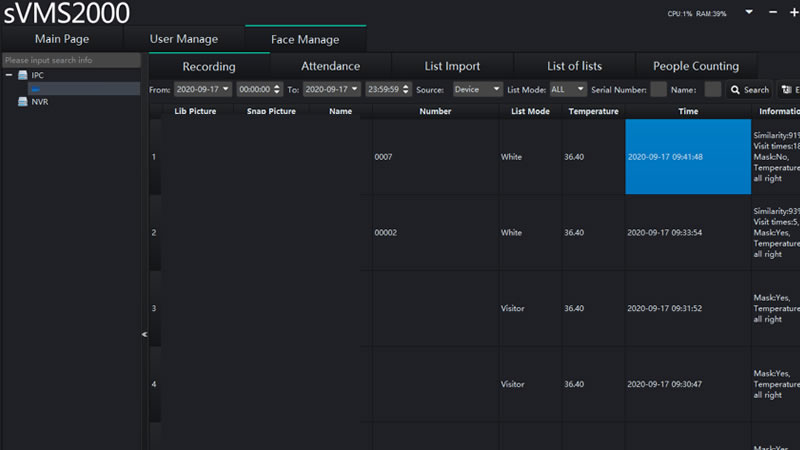The height and width of the screenshot is (450, 800).
Task: Select the IPC device group icon
Action: (x=22, y=75)
